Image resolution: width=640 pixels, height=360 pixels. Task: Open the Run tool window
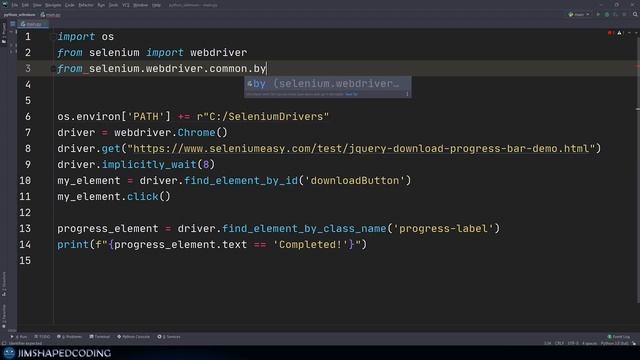(x=19, y=337)
